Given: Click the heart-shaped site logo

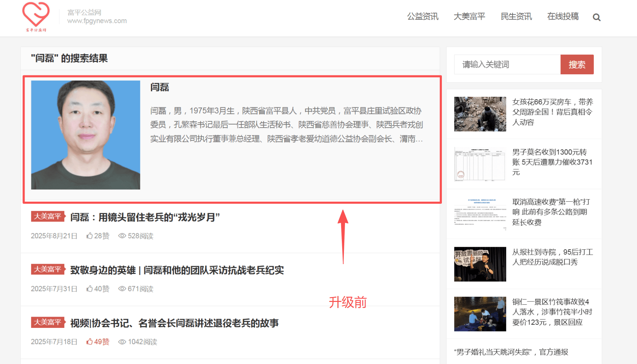Looking at the screenshot, I should click(36, 15).
